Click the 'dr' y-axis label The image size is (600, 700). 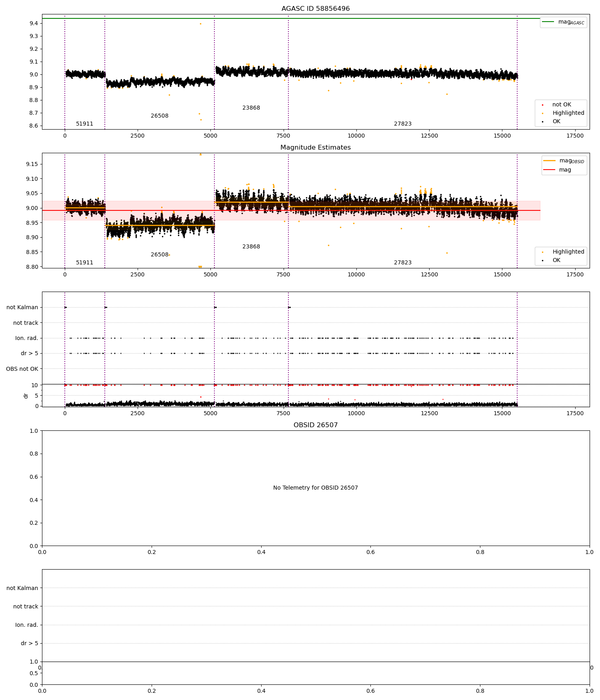click(x=26, y=396)
